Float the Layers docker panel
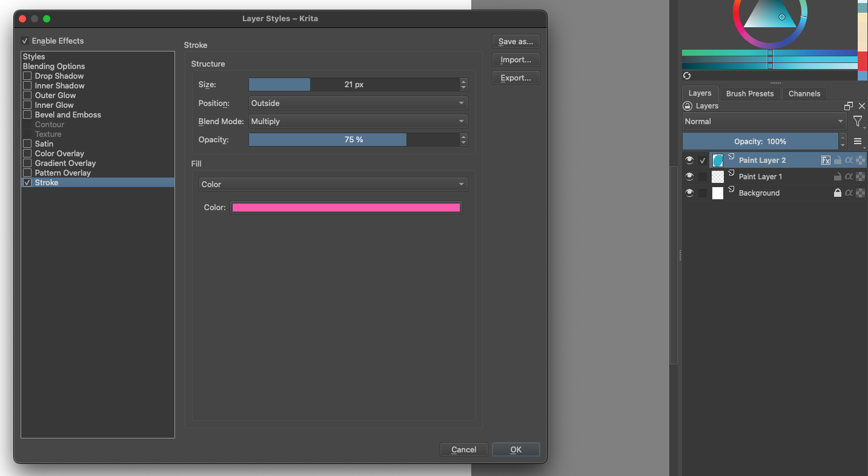 (x=849, y=106)
